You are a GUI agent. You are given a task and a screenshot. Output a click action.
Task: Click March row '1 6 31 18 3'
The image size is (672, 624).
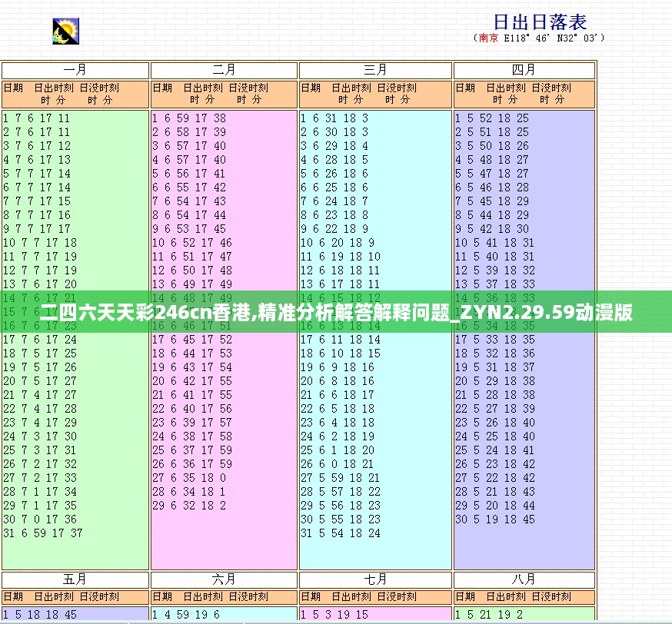(x=334, y=118)
